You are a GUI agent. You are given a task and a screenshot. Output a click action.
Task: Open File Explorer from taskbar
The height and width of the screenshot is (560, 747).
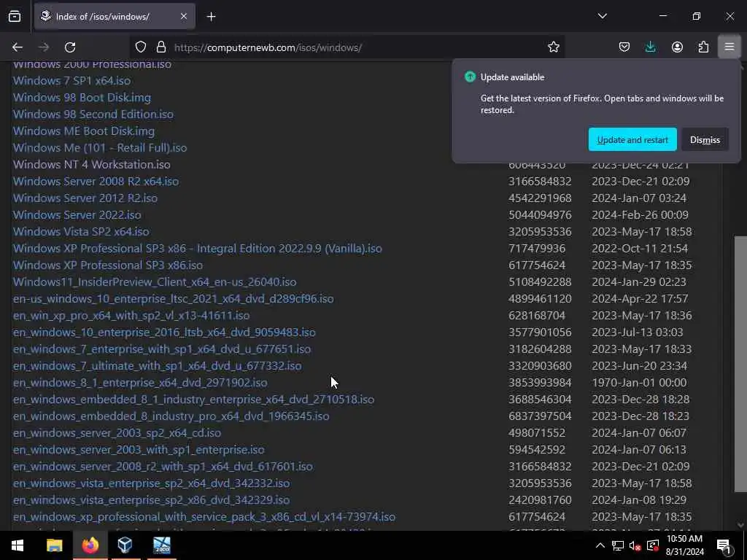pyautogui.click(x=54, y=545)
